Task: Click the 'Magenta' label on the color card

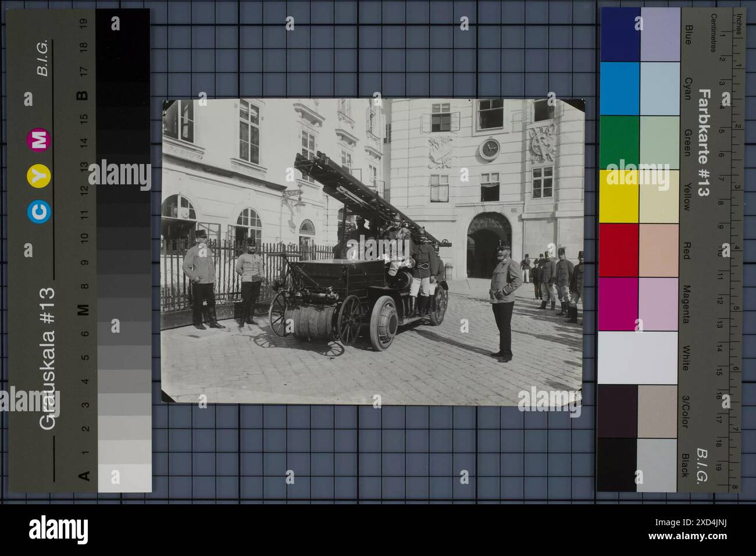Action: pos(687,305)
